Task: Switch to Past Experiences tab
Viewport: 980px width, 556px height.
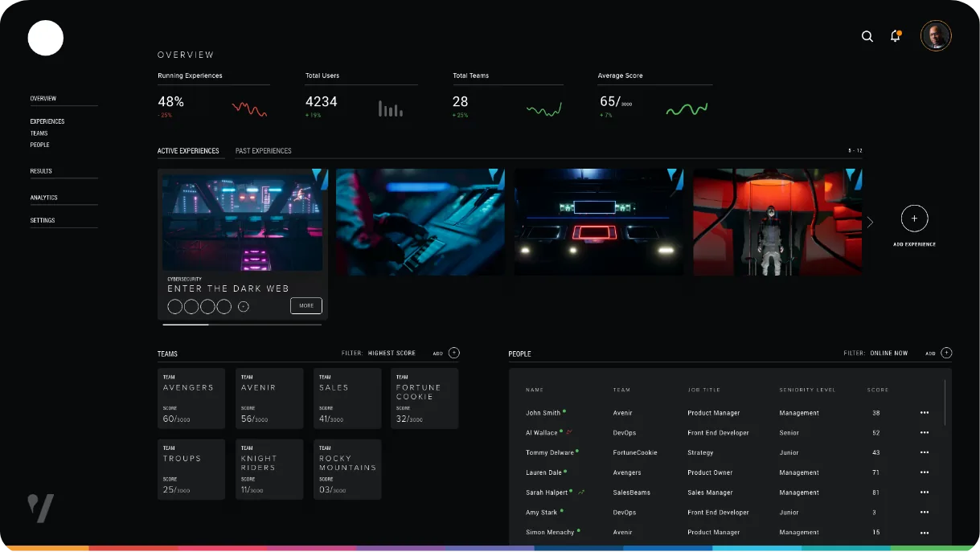Action: pyautogui.click(x=264, y=151)
